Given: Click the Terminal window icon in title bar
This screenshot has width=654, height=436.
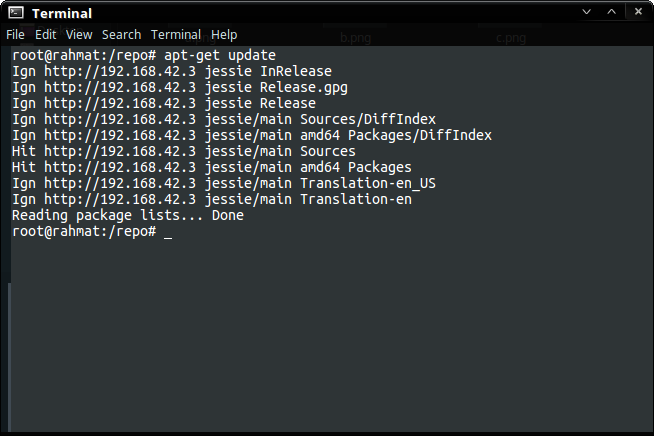Looking at the screenshot, I should 15,13.
